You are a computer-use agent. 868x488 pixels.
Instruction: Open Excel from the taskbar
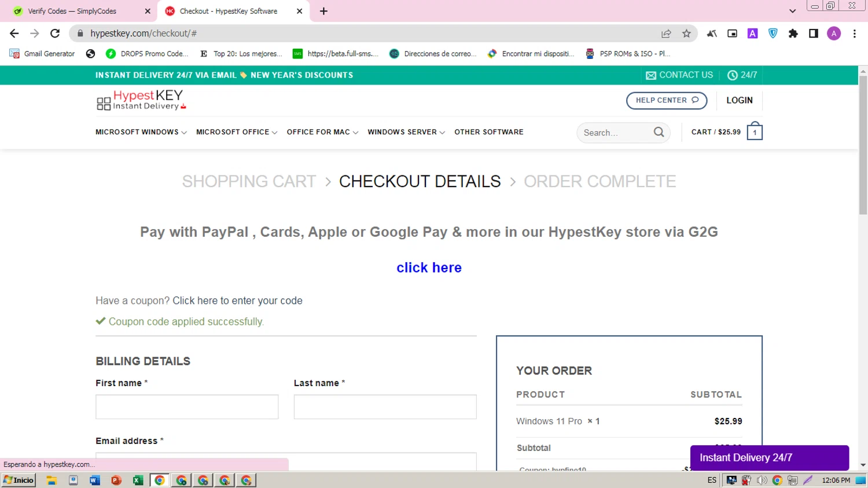pos(138,480)
